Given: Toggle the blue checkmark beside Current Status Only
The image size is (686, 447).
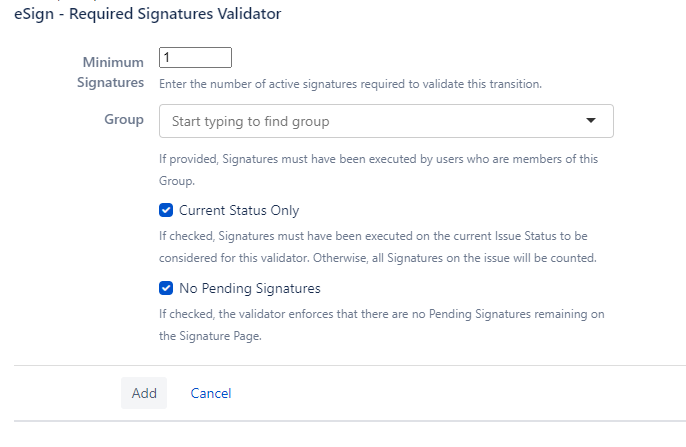Looking at the screenshot, I should 167,211.
